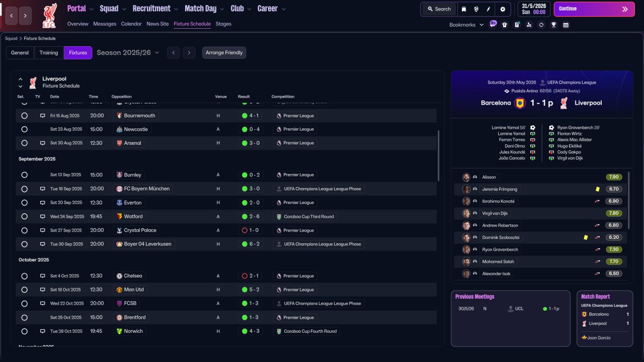The height and width of the screenshot is (362, 644).
Task: Open the calendar icon in bookmarks bar
Action: [x=566, y=25]
